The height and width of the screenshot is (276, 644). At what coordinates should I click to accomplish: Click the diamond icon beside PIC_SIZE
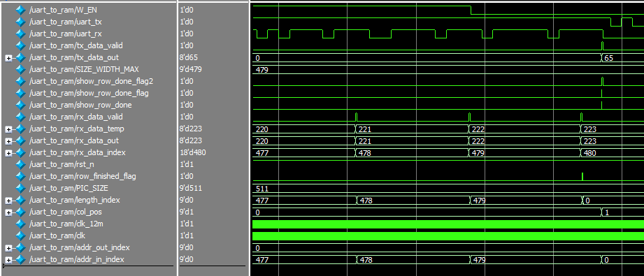pyautogui.click(x=20, y=188)
